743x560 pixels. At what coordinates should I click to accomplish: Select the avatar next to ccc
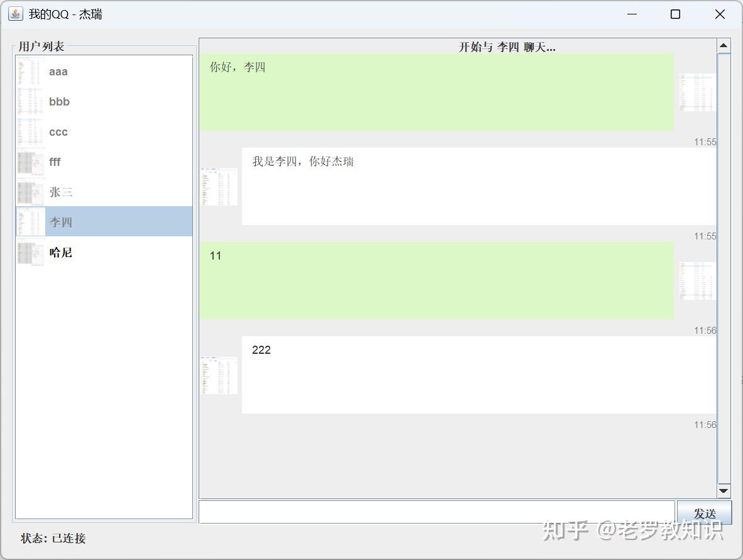(x=31, y=132)
